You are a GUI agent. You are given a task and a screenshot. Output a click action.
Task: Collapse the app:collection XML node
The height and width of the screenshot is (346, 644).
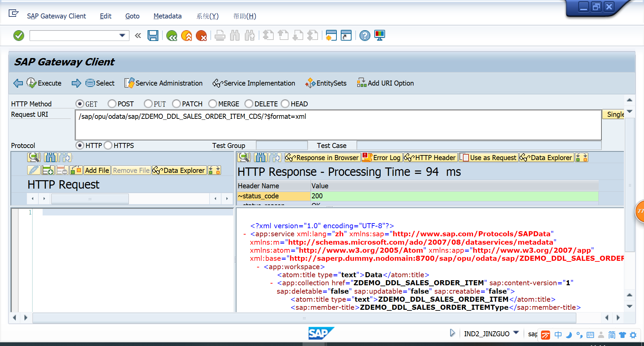coord(271,283)
